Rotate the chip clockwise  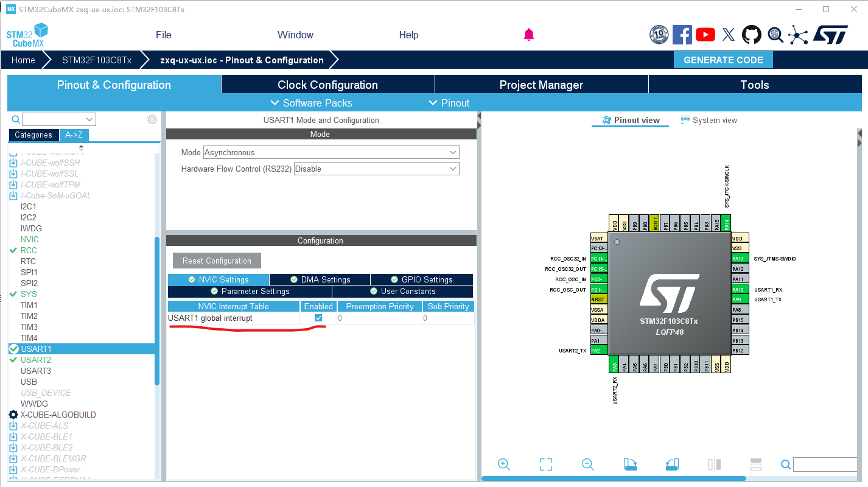pos(630,464)
